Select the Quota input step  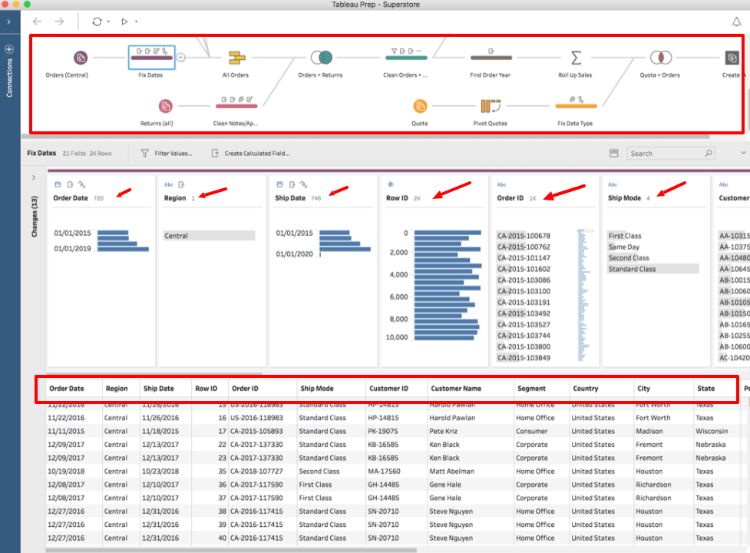(420, 106)
